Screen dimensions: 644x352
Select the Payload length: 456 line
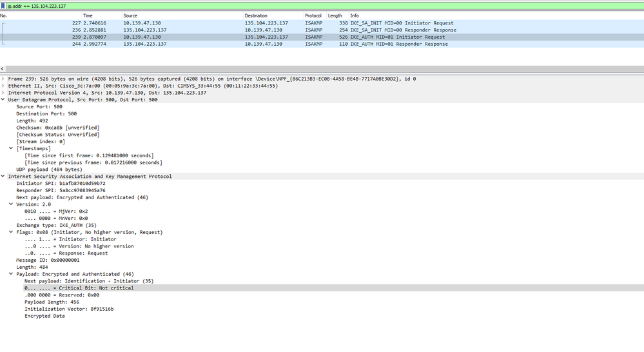52,302
